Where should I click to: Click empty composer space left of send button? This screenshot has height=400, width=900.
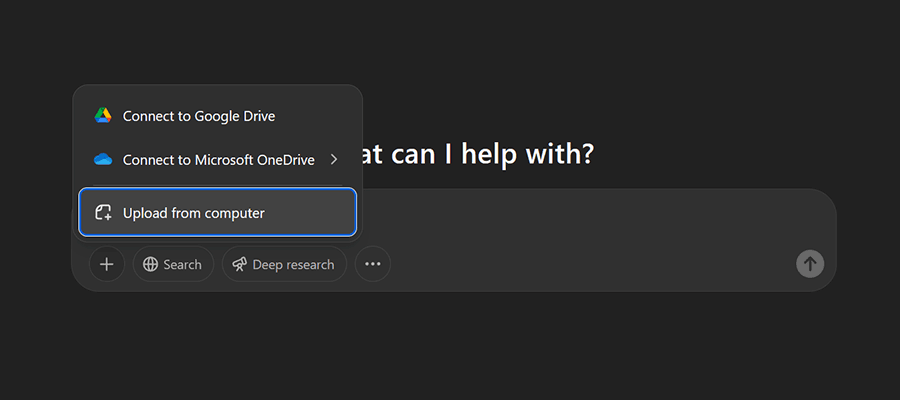pyautogui.click(x=650, y=265)
